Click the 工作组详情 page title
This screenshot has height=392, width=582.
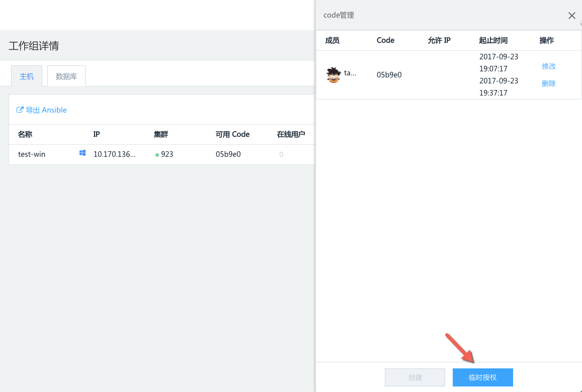coord(34,46)
